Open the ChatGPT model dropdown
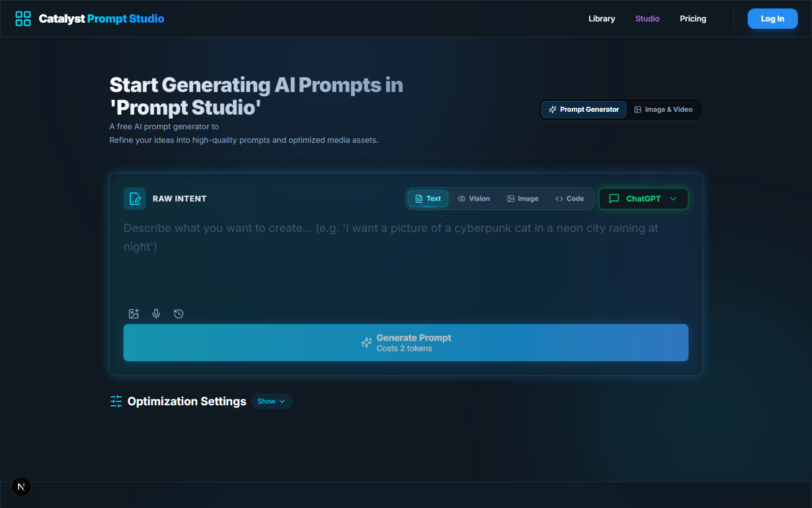 click(643, 199)
